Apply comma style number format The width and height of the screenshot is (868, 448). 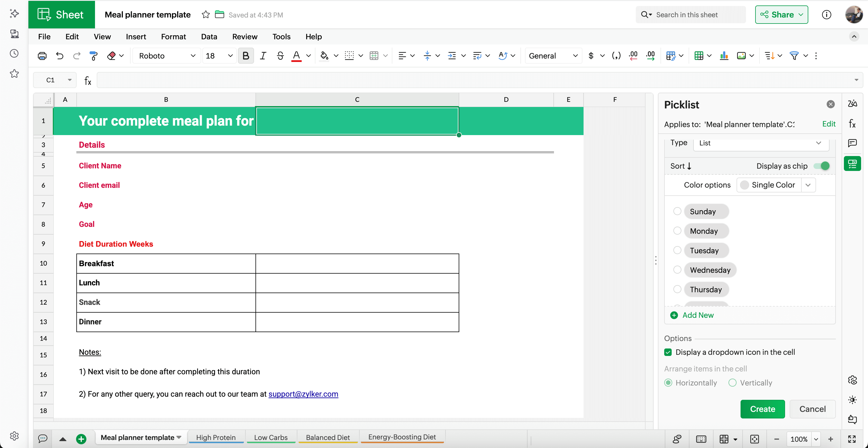click(616, 56)
